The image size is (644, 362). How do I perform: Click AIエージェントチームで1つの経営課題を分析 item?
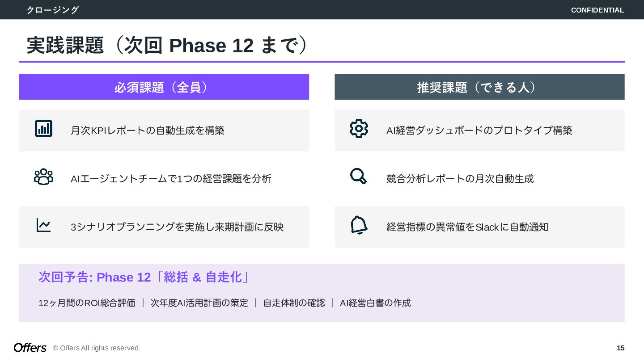tap(171, 179)
